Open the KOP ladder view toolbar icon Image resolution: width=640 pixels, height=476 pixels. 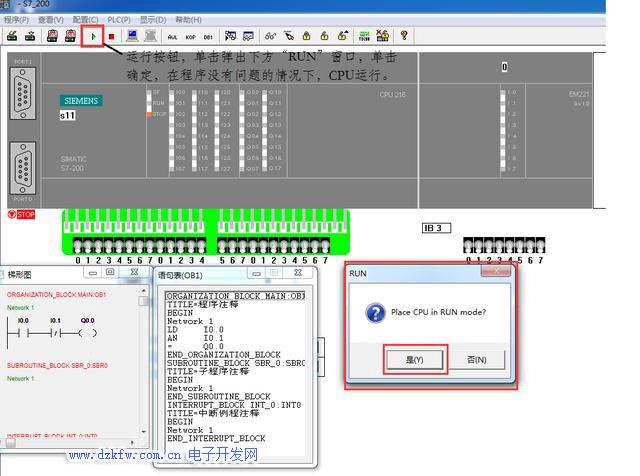(190, 36)
